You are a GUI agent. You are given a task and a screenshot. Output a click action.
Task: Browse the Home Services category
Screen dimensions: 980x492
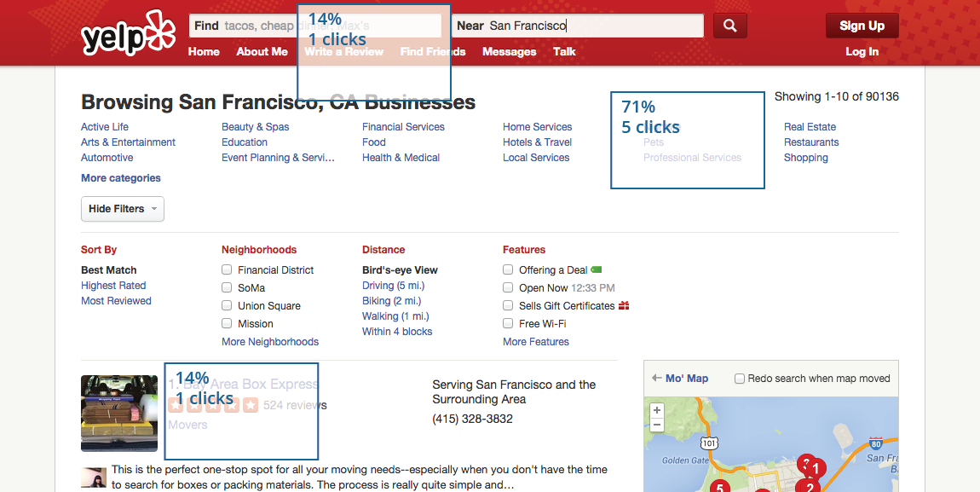click(538, 127)
